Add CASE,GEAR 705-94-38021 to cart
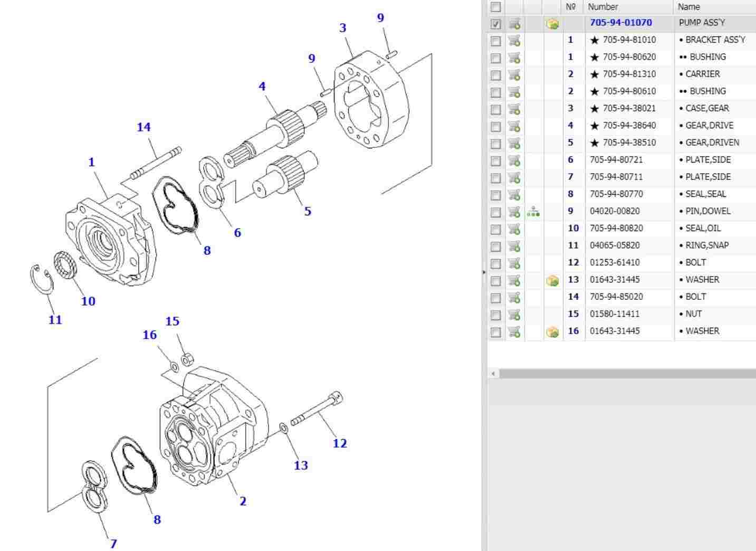The width and height of the screenshot is (756, 551). (514, 109)
